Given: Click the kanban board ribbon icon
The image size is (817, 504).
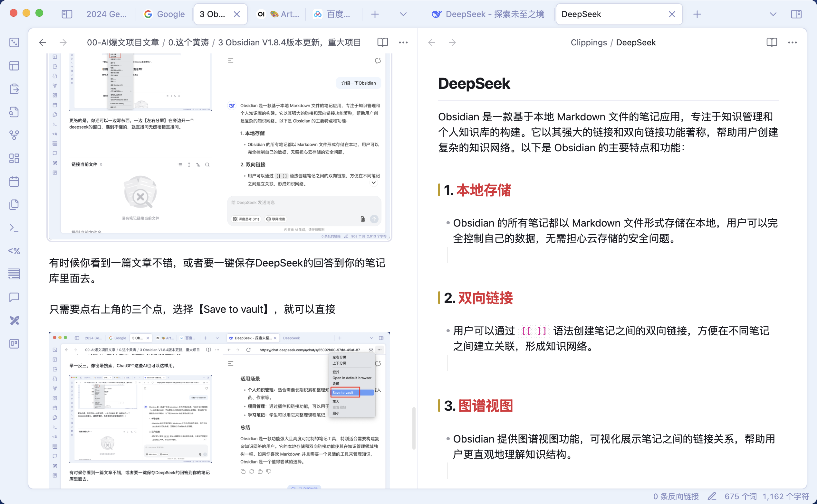Looking at the screenshot, I should click(x=14, y=344).
